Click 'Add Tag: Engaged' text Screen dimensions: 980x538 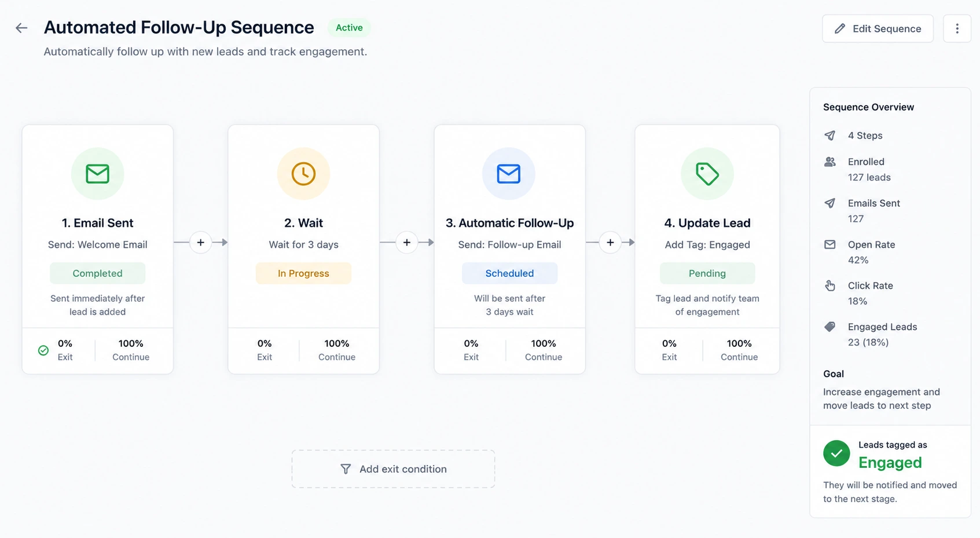[x=707, y=244]
